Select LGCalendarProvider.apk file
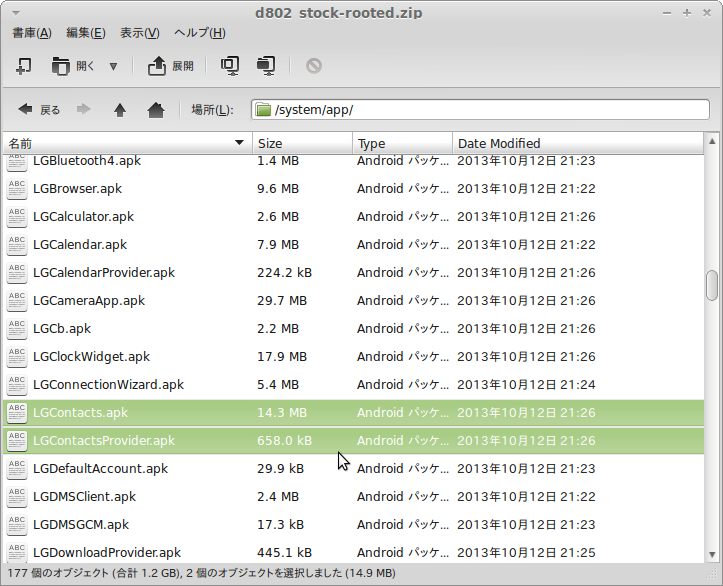The height and width of the screenshot is (586, 723). pos(354,272)
